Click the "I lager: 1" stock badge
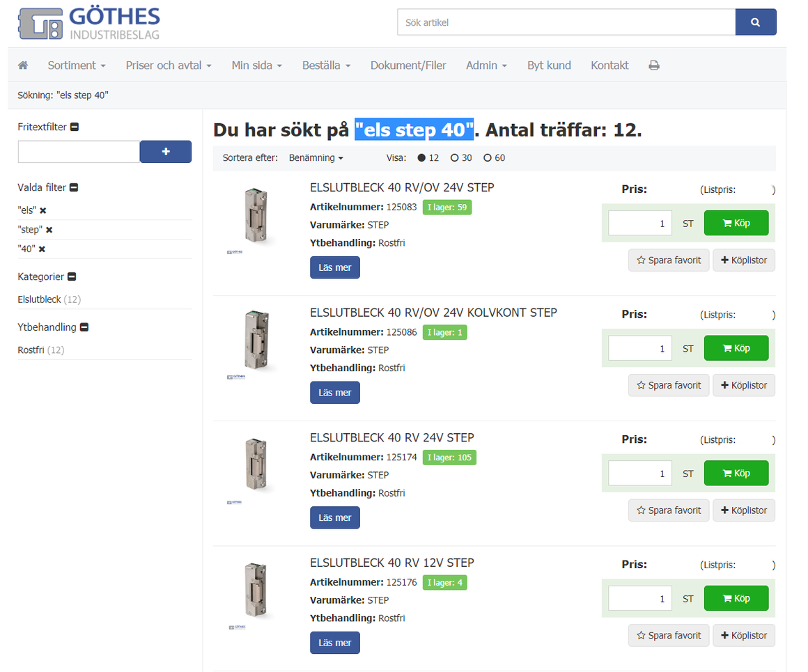Image resolution: width=808 pixels, height=672 pixels. pyautogui.click(x=444, y=332)
